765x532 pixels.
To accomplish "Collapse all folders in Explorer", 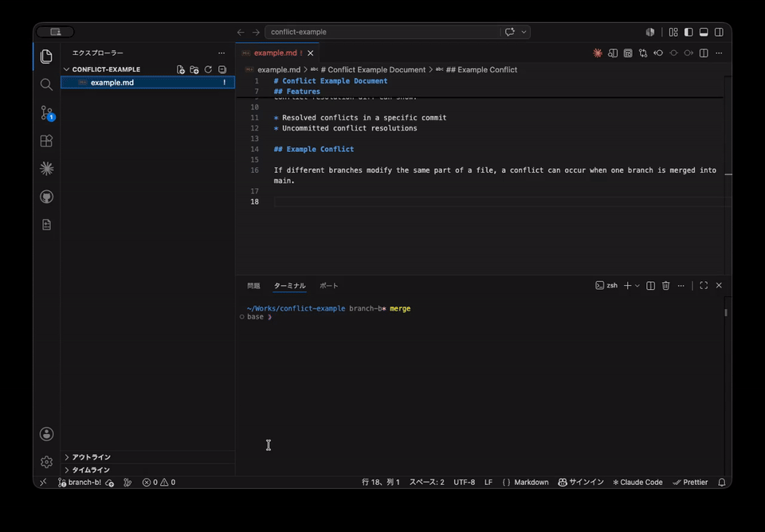I will pos(222,70).
